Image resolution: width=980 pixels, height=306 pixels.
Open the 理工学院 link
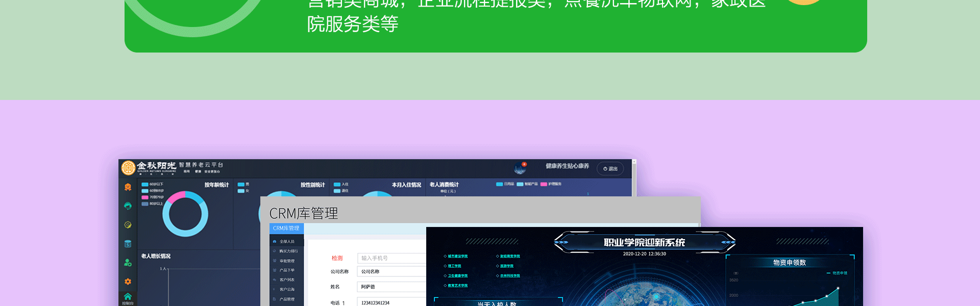pyautogui.click(x=454, y=266)
